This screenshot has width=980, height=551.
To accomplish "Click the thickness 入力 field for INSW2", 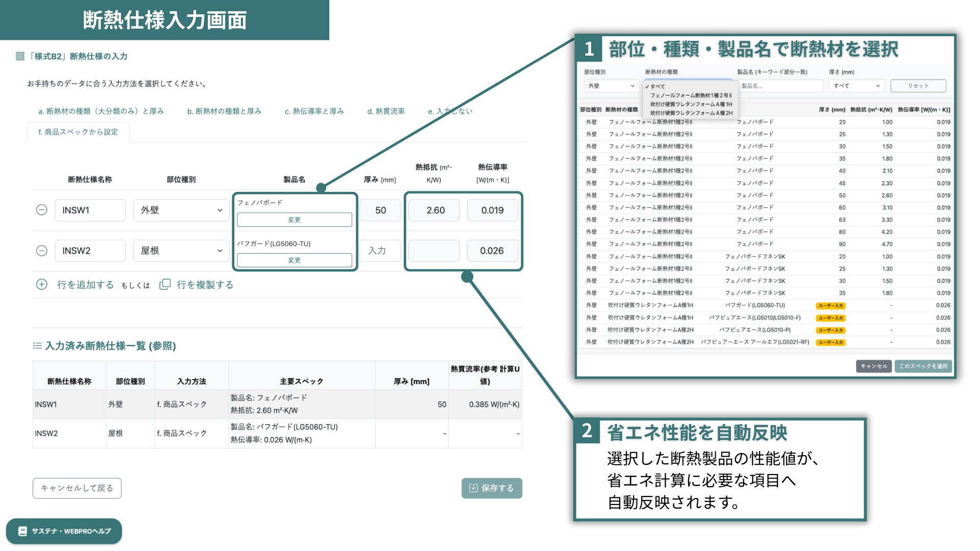I will pyautogui.click(x=380, y=251).
